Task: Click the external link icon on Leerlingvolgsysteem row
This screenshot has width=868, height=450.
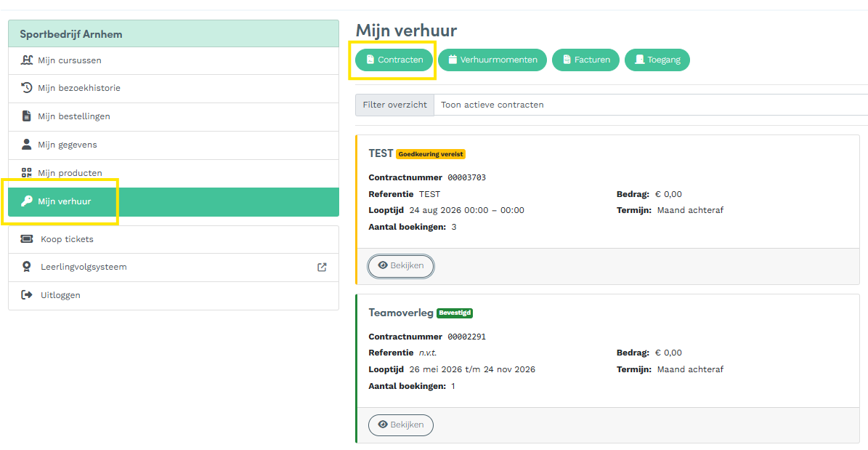Action: tap(322, 267)
